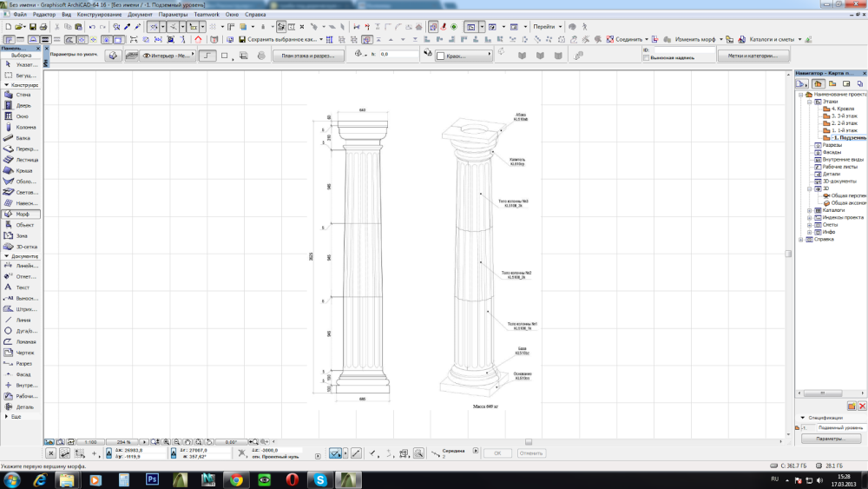The height and width of the screenshot is (489, 868).
Task: Open the Teamwork menu
Action: tap(207, 15)
